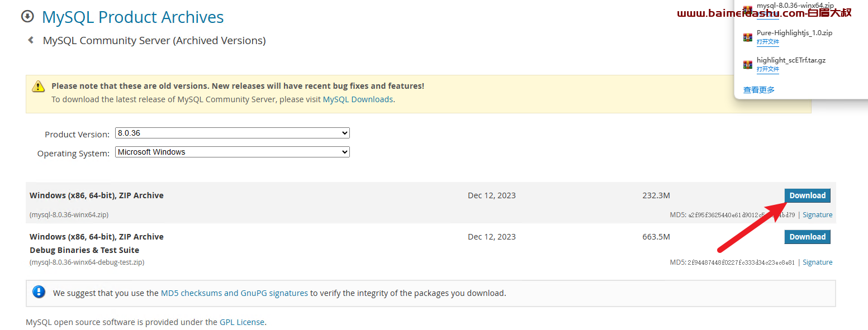The height and width of the screenshot is (330, 868).
Task: Click the Pure-Highlightjs_1.0.zip archive icon
Action: pos(748,37)
